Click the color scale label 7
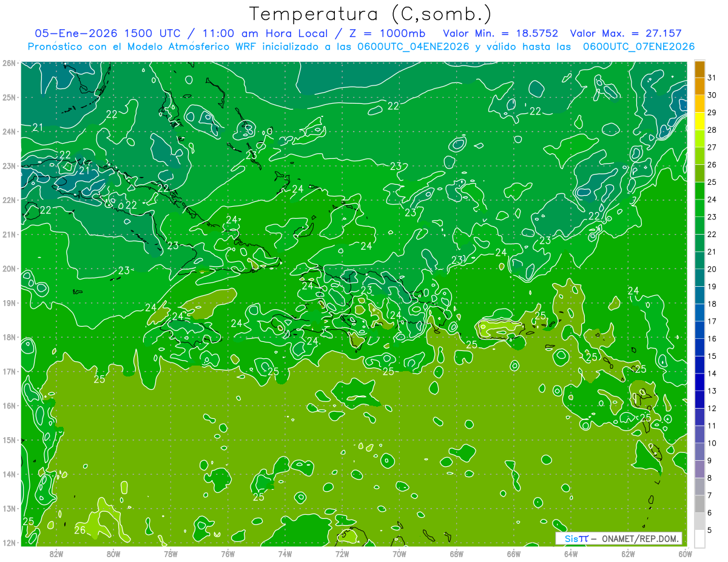 (710, 495)
